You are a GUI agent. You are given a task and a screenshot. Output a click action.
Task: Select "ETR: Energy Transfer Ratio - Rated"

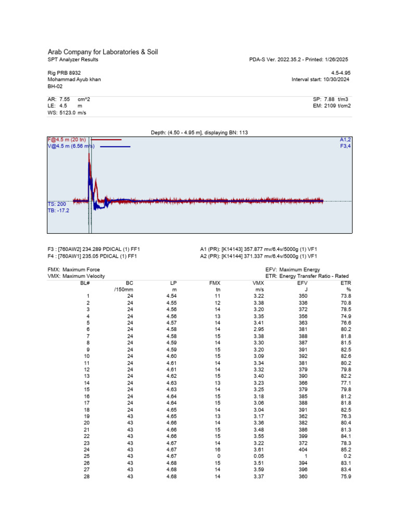(x=307, y=276)
